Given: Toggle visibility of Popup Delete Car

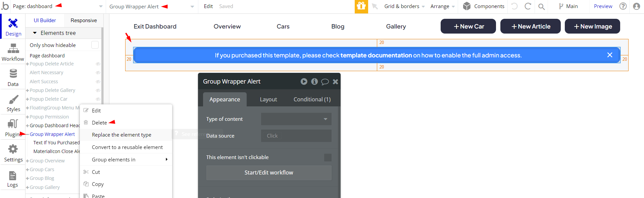Looking at the screenshot, I should click(x=98, y=99).
